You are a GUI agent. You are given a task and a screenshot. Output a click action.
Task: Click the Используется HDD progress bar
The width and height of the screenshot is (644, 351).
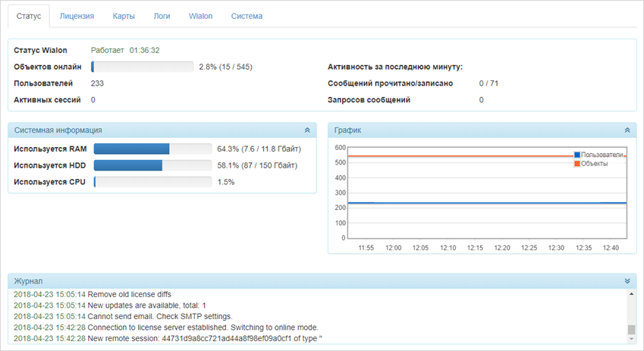[152, 165]
